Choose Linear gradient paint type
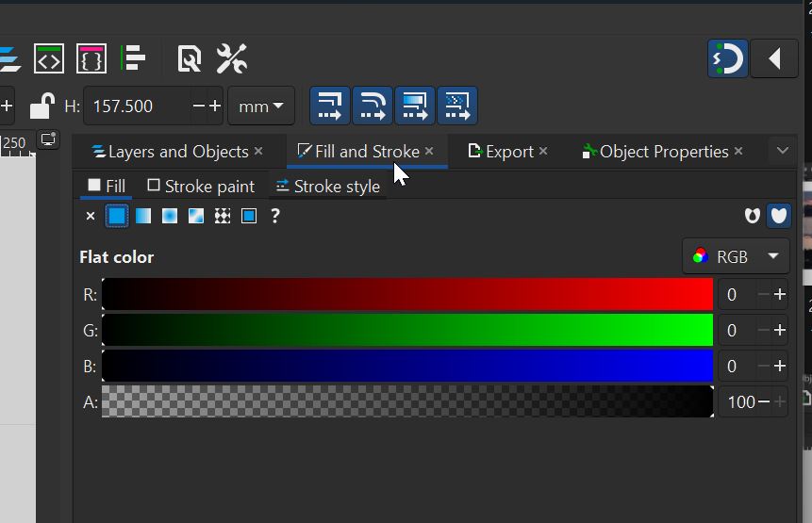Viewport: 812px width, 523px height. coord(143,216)
